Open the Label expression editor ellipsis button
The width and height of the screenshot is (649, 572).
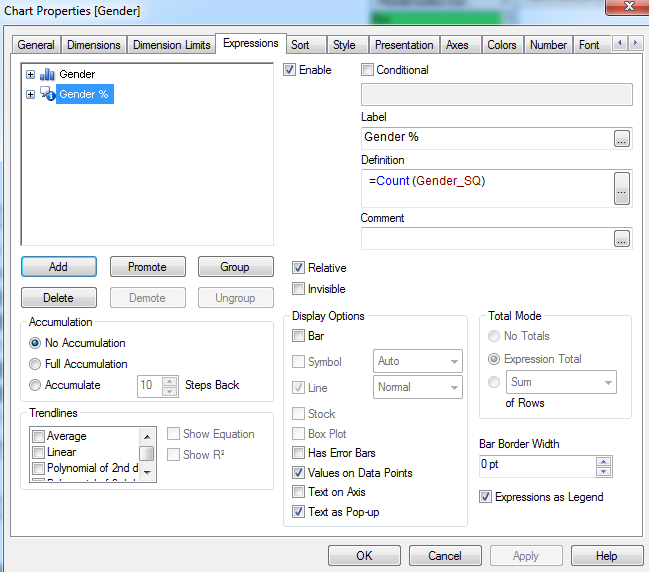click(622, 138)
